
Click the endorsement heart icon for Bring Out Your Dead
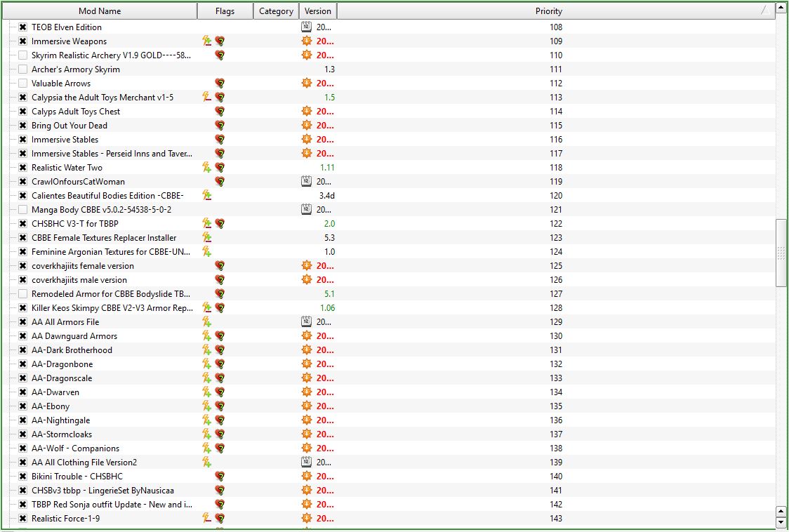coord(220,126)
